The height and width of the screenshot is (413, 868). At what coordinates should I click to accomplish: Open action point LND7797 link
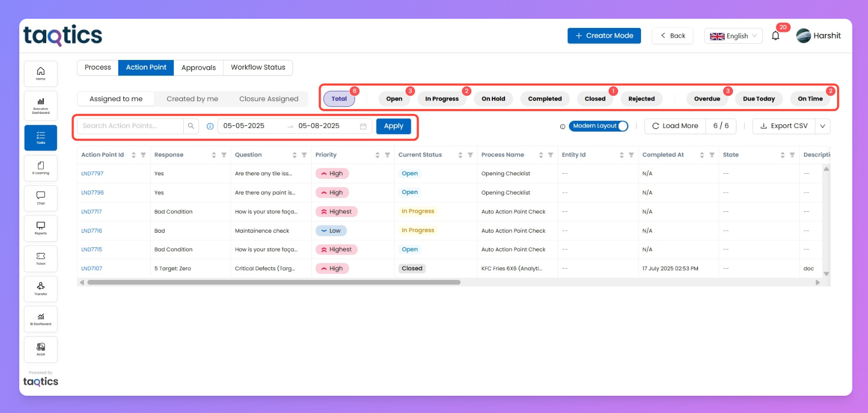92,173
